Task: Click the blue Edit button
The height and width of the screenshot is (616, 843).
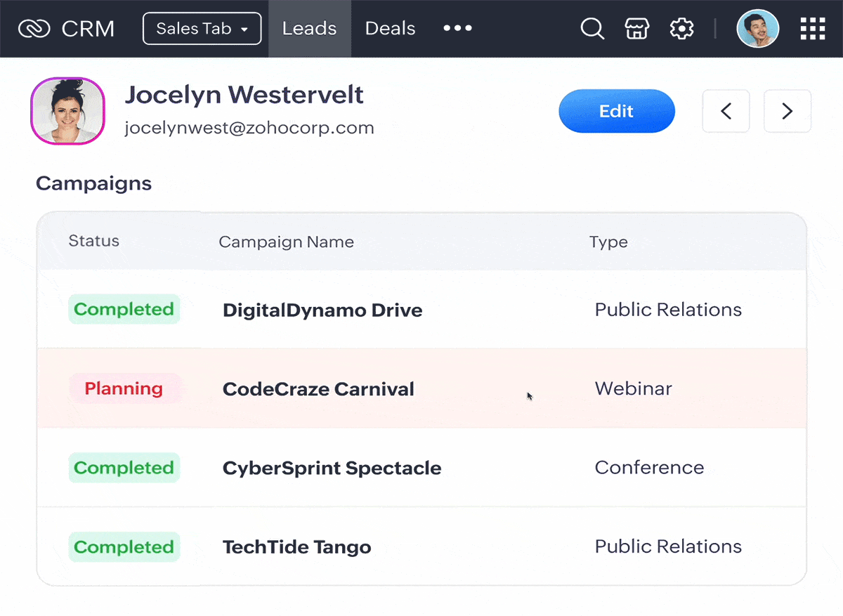Action: click(x=616, y=111)
